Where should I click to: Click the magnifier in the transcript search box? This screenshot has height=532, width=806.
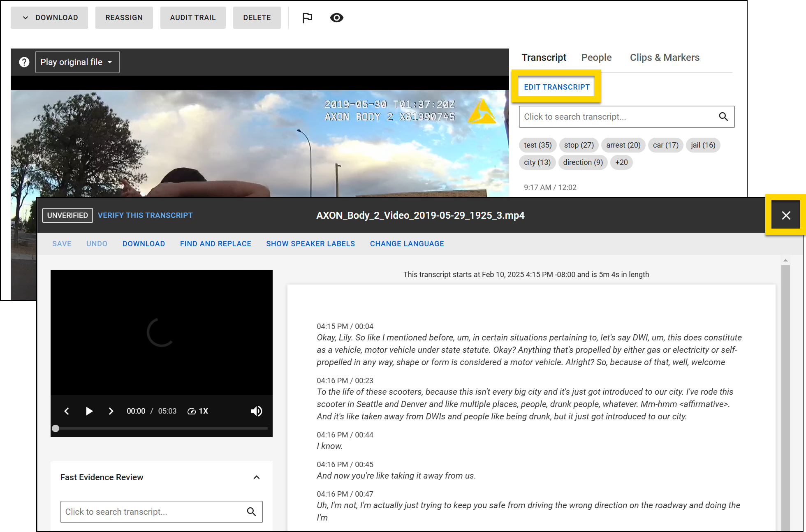click(x=724, y=117)
